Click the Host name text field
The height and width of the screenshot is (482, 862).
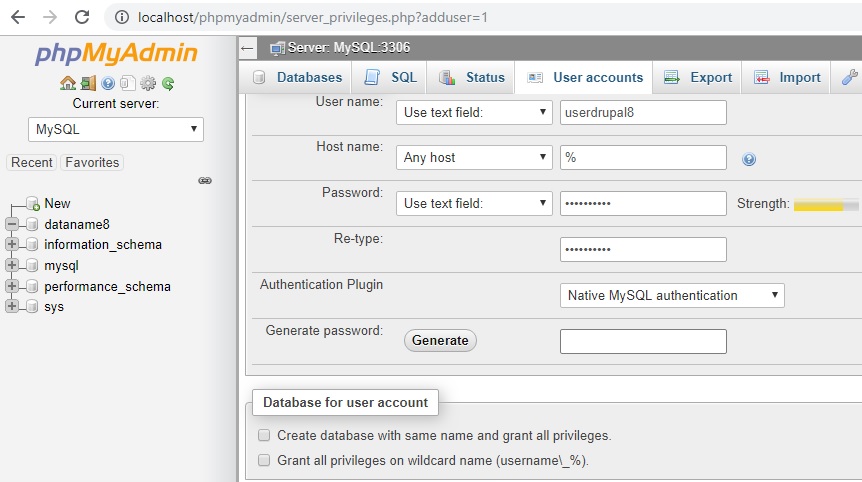[643, 158]
